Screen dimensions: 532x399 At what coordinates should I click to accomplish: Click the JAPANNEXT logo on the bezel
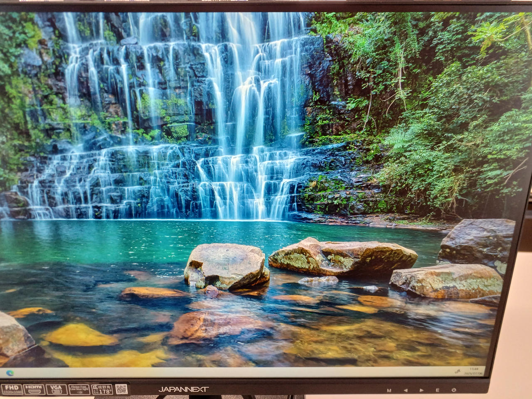(183, 389)
